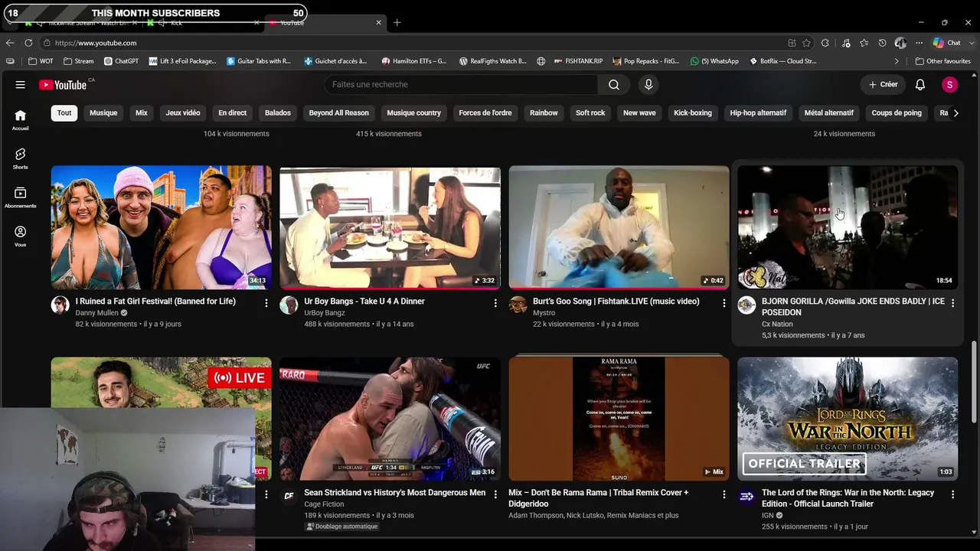The image size is (980, 551).
Task: Open the favourites list icon
Action: tap(864, 43)
